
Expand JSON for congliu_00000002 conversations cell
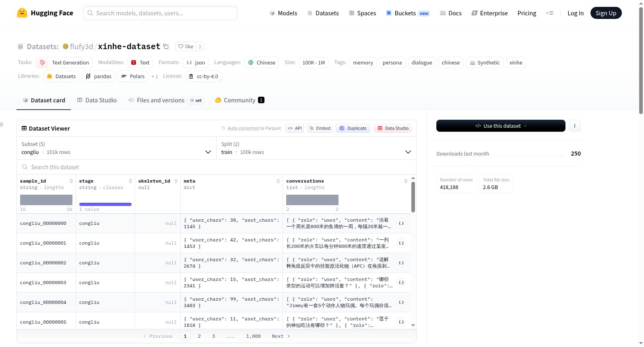401,263
